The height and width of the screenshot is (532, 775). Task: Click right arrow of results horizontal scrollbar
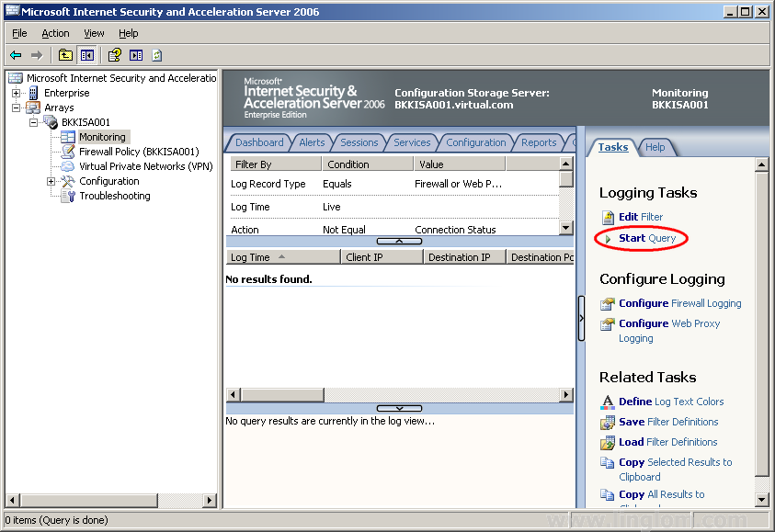click(566, 395)
